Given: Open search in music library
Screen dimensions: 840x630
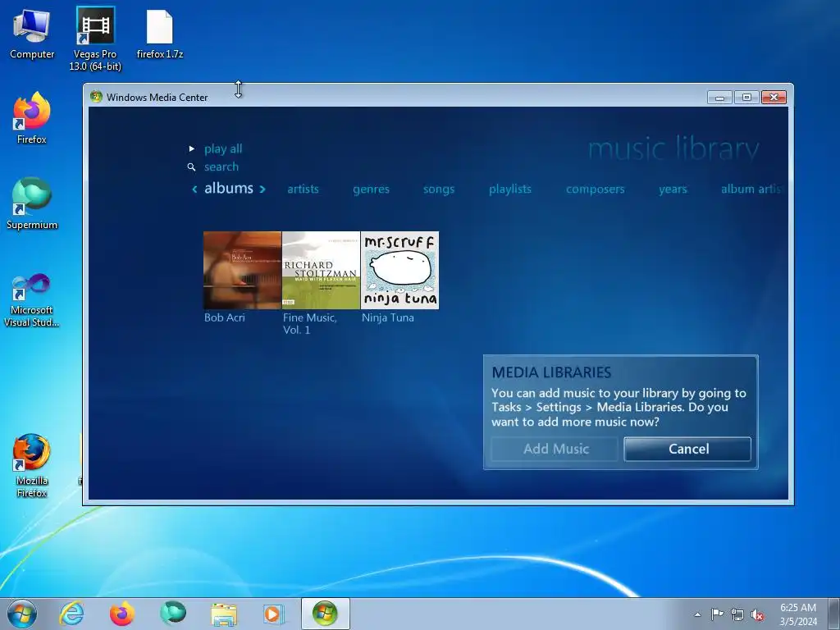Looking at the screenshot, I should [221, 167].
